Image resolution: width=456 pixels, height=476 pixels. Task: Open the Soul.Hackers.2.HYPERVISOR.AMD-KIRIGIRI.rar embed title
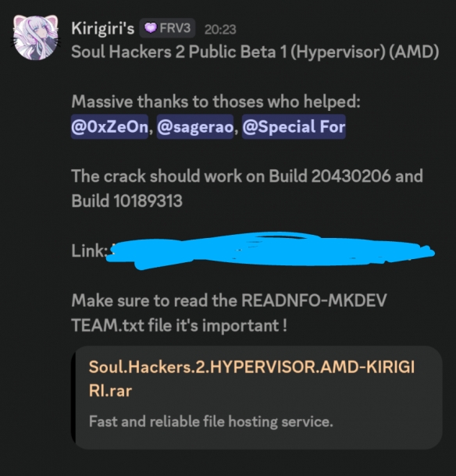[251, 378]
